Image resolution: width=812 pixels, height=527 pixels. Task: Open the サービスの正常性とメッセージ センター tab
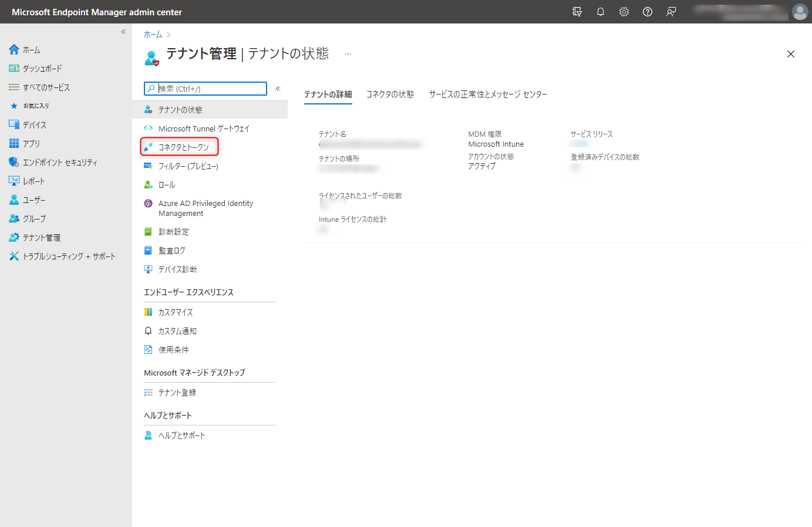click(488, 94)
